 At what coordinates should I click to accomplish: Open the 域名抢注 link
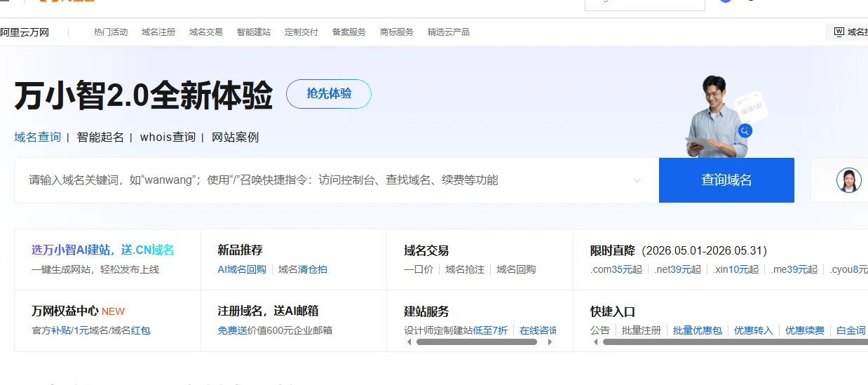[x=465, y=269]
